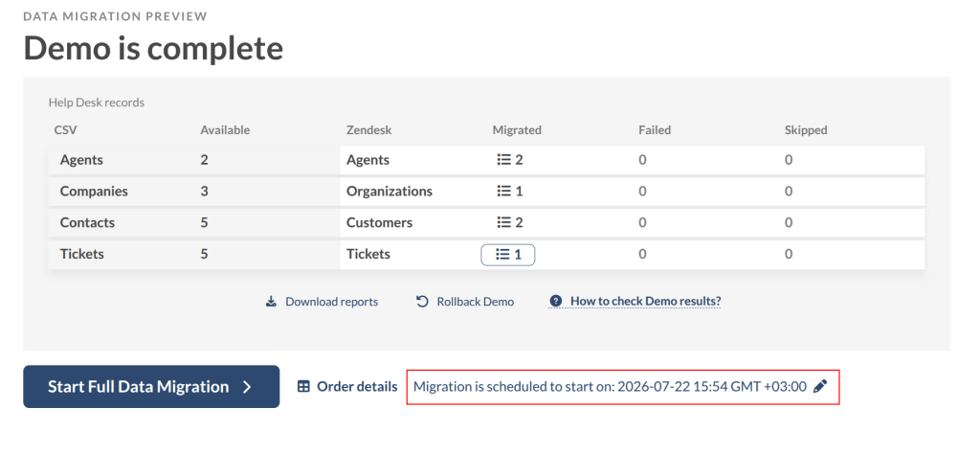
Task: Open migrated Agents list showing 2
Action: pos(509,159)
